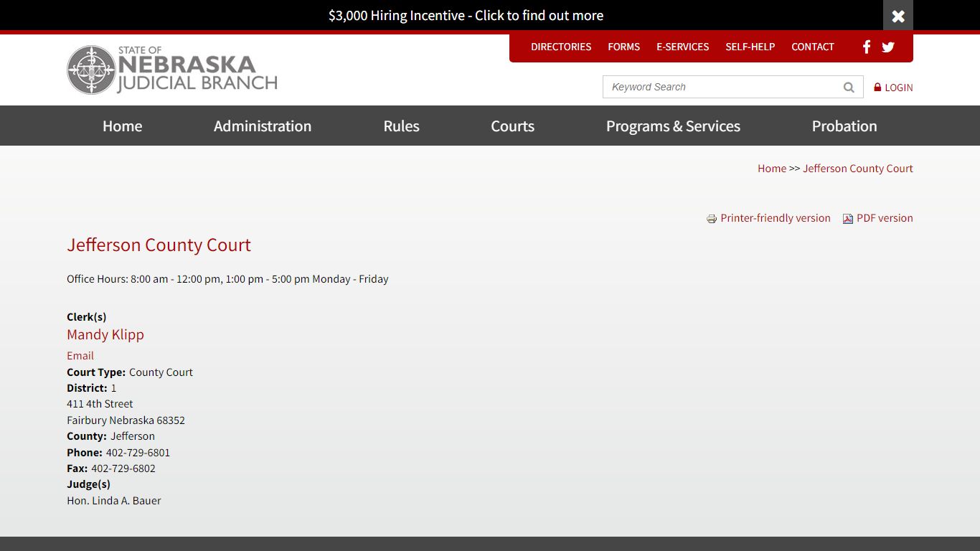Go to Home in main navigation
980x551 pixels.
point(122,126)
